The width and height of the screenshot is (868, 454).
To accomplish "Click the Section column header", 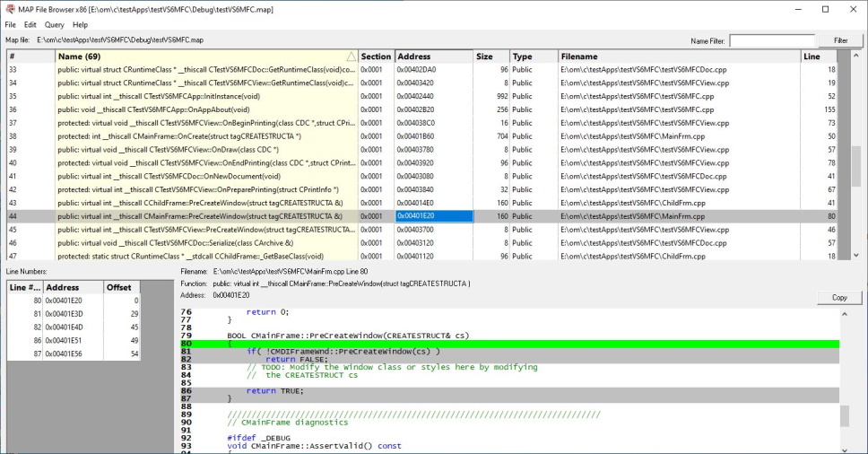I will coord(376,57).
